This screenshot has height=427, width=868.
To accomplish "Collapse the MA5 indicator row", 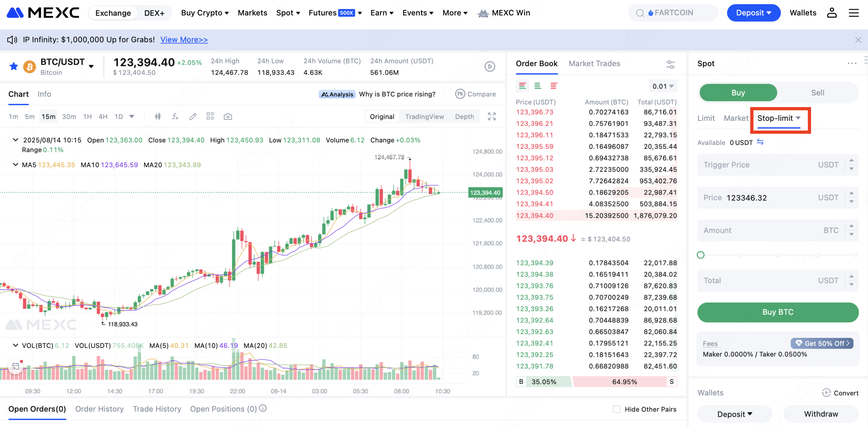I will (15, 165).
